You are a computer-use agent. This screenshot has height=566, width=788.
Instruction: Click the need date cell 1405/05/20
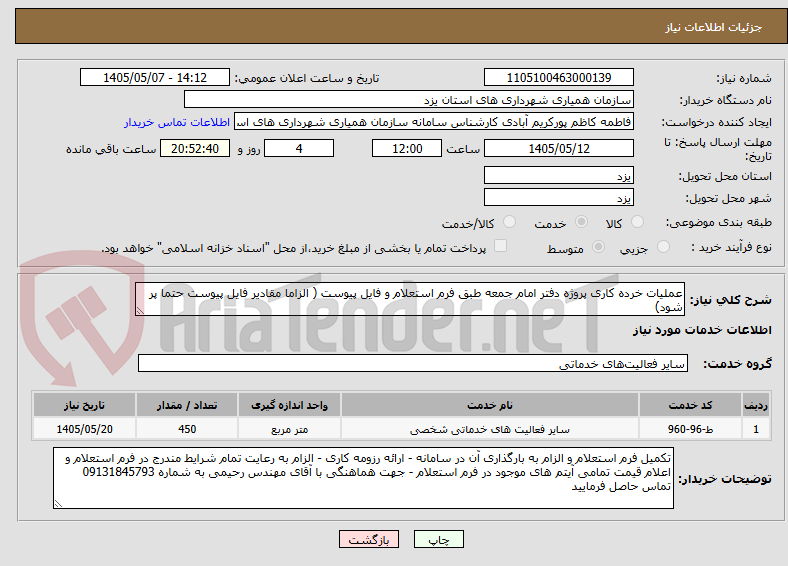[x=84, y=429]
